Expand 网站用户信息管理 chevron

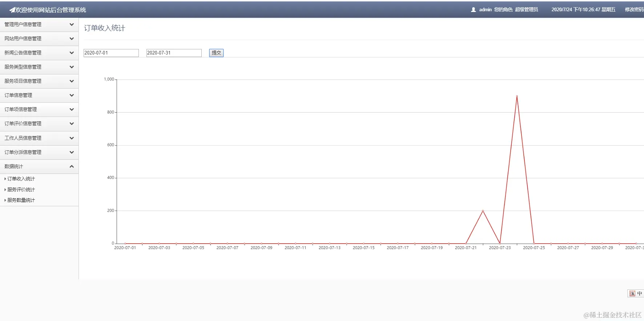click(72, 38)
